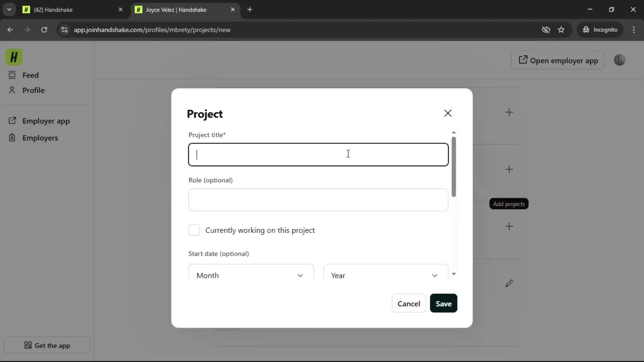Go to Profile in the sidebar
The width and height of the screenshot is (644, 362).
click(33, 90)
